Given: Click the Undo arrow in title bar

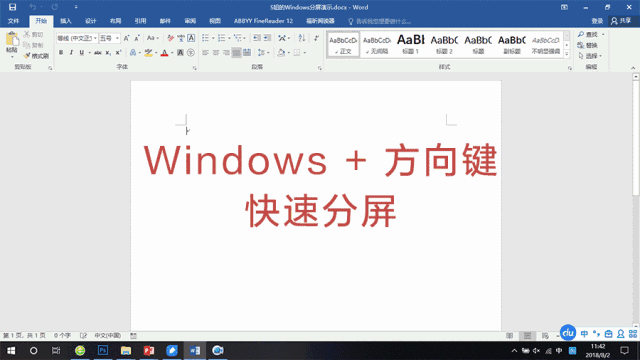Looking at the screenshot, I should pos(32,7).
